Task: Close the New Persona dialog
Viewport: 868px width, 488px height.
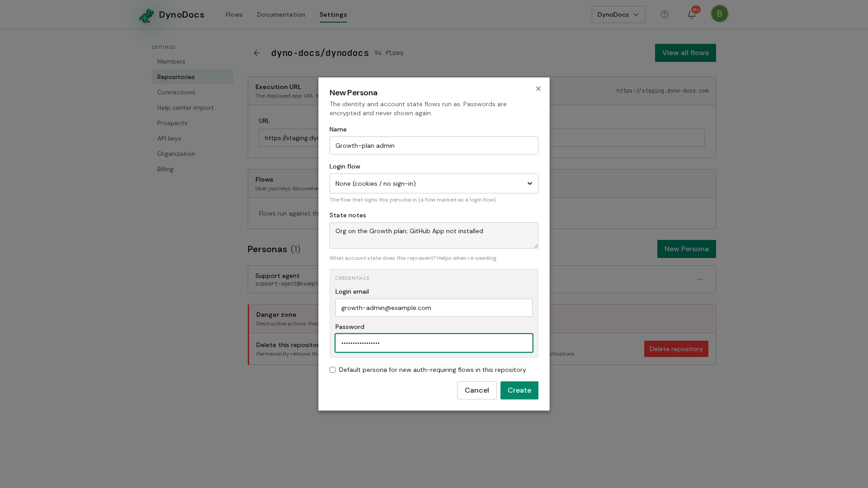Action: coord(538,89)
